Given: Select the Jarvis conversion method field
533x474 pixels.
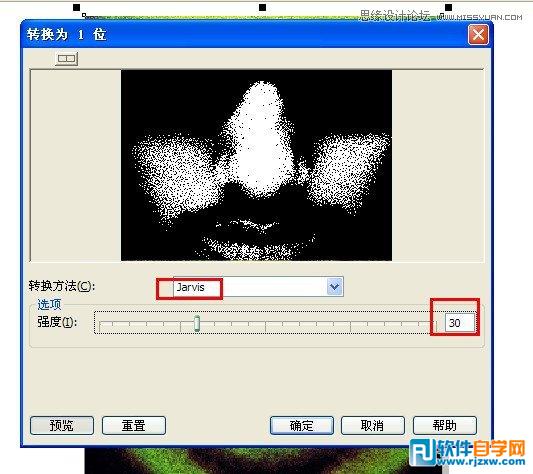Looking at the screenshot, I should tap(258, 287).
